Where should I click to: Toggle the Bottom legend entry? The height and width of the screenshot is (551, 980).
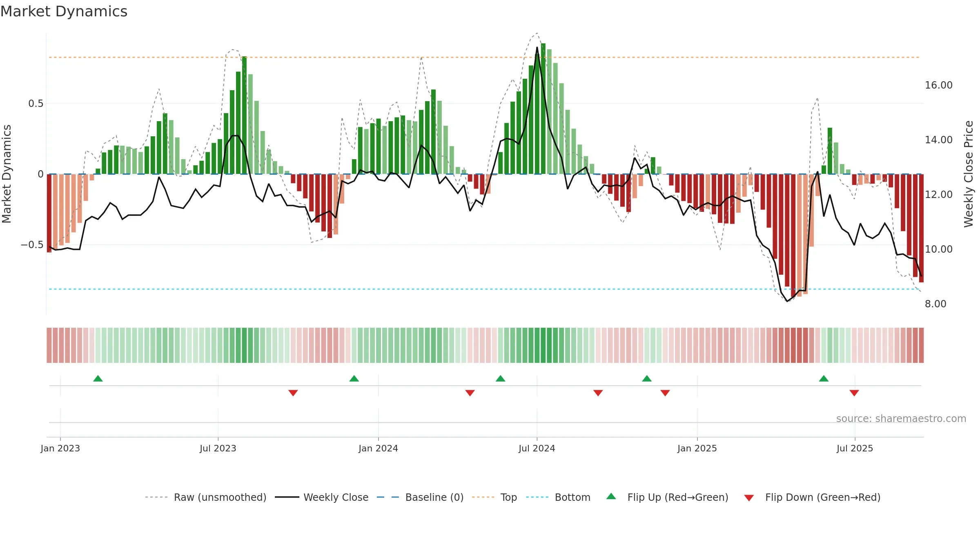pos(558,497)
